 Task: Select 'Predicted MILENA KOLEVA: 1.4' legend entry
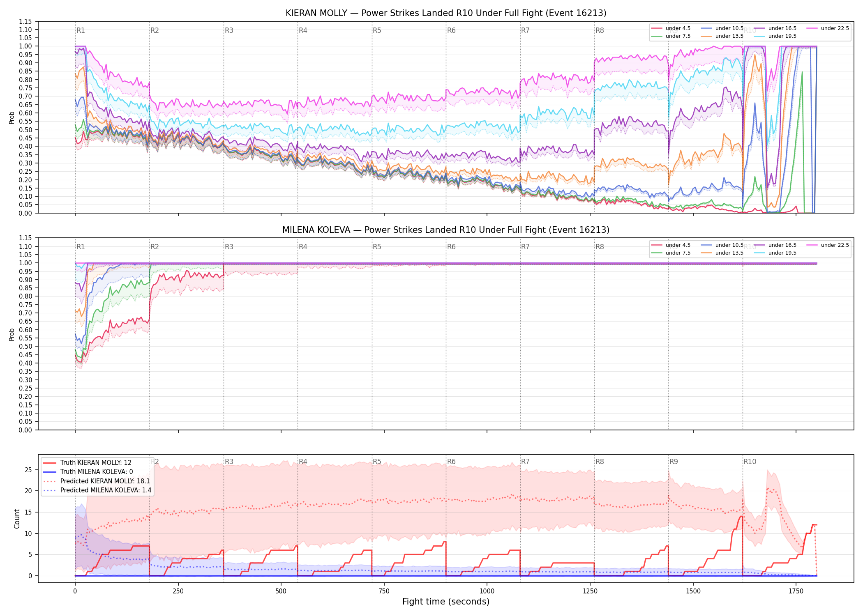click(x=97, y=490)
